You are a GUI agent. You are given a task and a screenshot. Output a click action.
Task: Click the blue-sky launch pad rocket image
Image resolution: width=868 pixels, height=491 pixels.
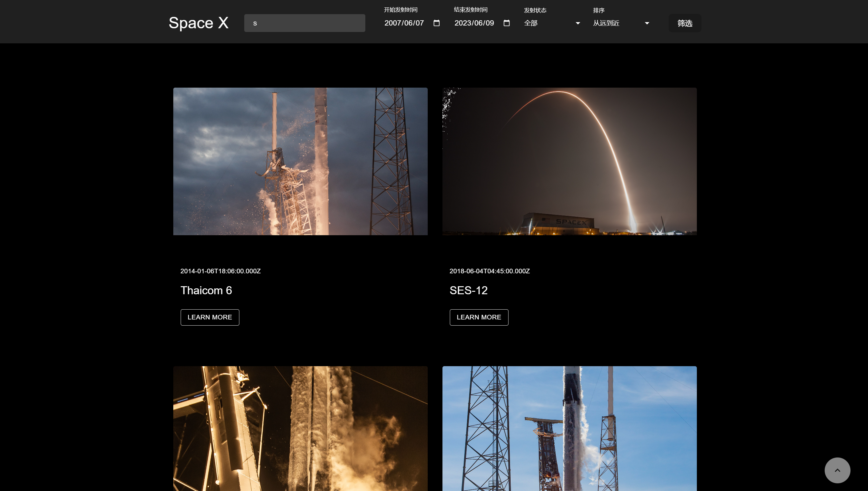point(569,428)
